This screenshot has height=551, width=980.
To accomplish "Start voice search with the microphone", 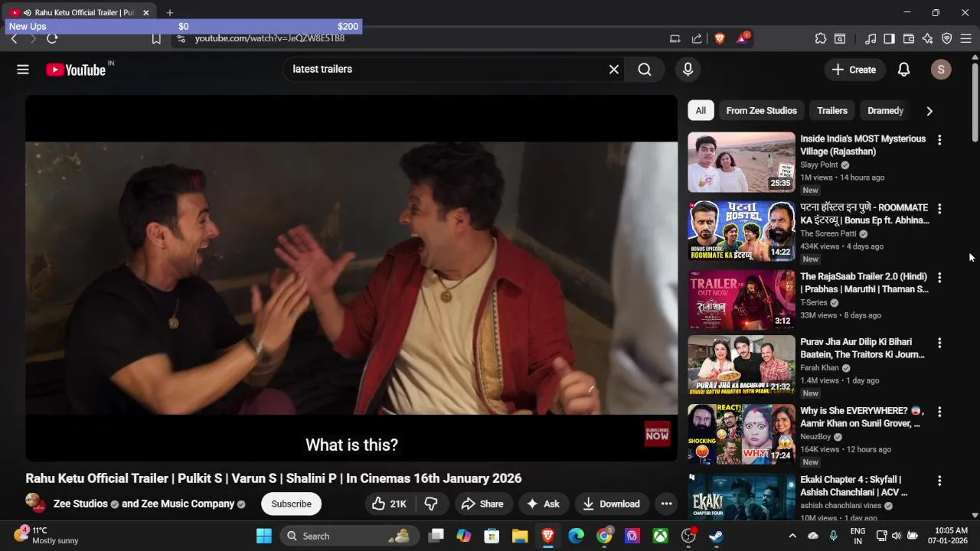I will (688, 70).
